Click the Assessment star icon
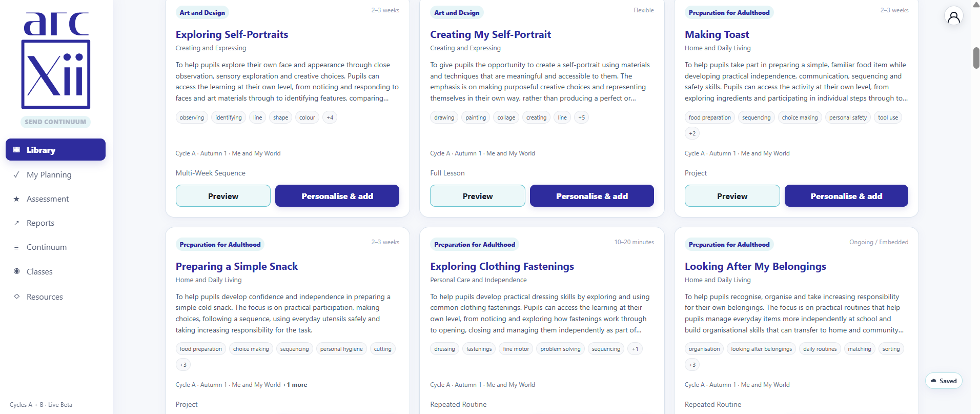980x414 pixels. (16, 199)
